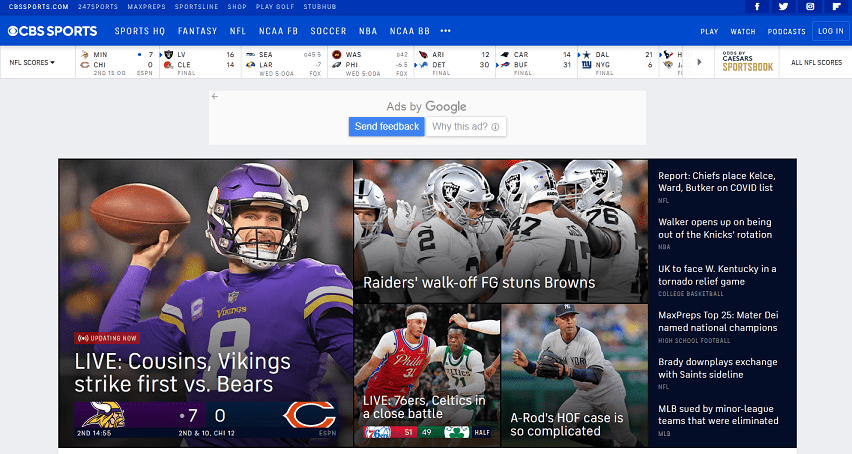This screenshot has height=454, width=852.
Task: Open Raiders' walk-off FG stuns Browns story
Action: (479, 282)
